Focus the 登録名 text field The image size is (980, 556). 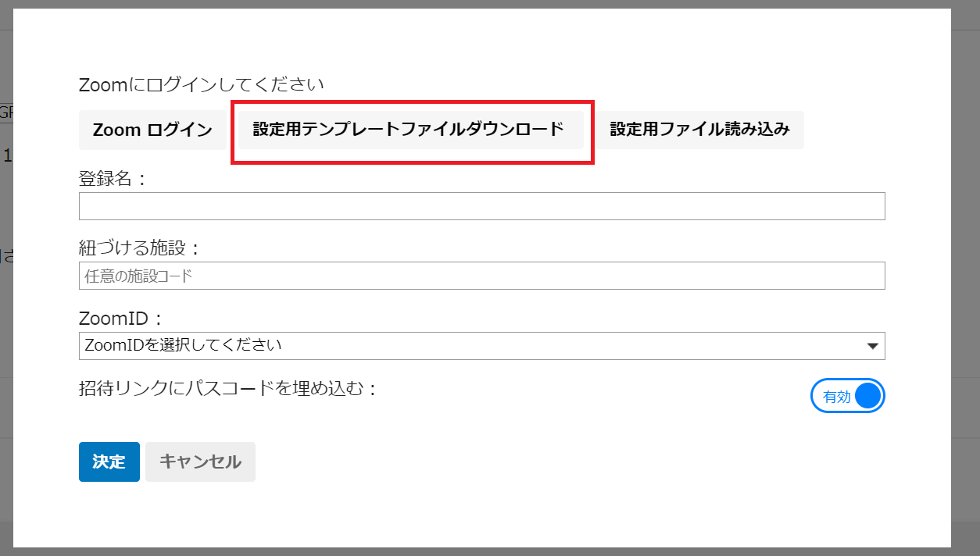coord(481,206)
